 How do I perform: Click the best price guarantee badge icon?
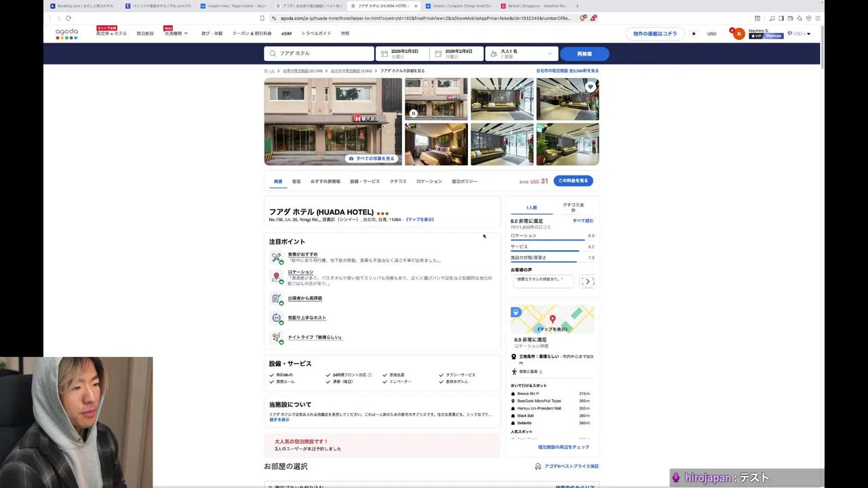click(538, 466)
